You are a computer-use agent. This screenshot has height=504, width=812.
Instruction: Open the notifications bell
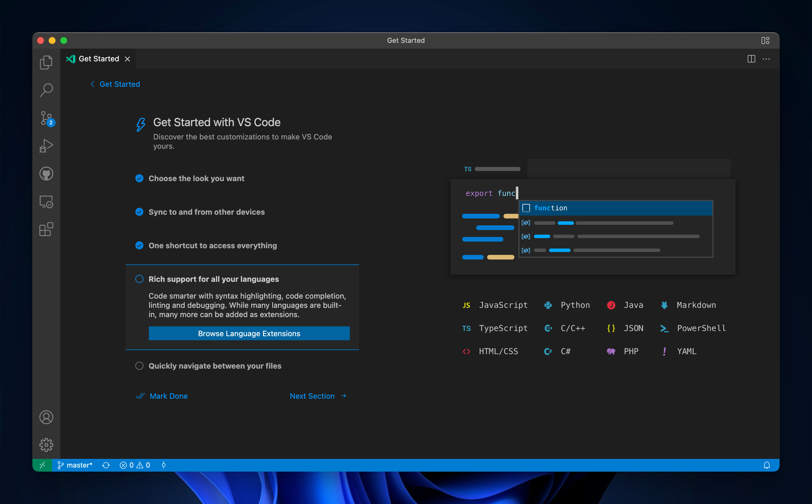[x=767, y=465]
